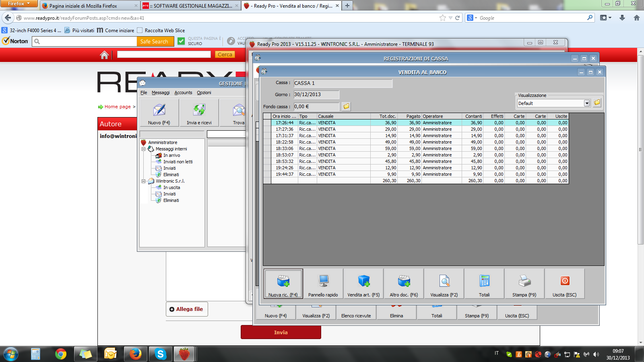The height and width of the screenshot is (362, 644).
Task: Reload the page in Firefox
Action: [x=457, y=18]
